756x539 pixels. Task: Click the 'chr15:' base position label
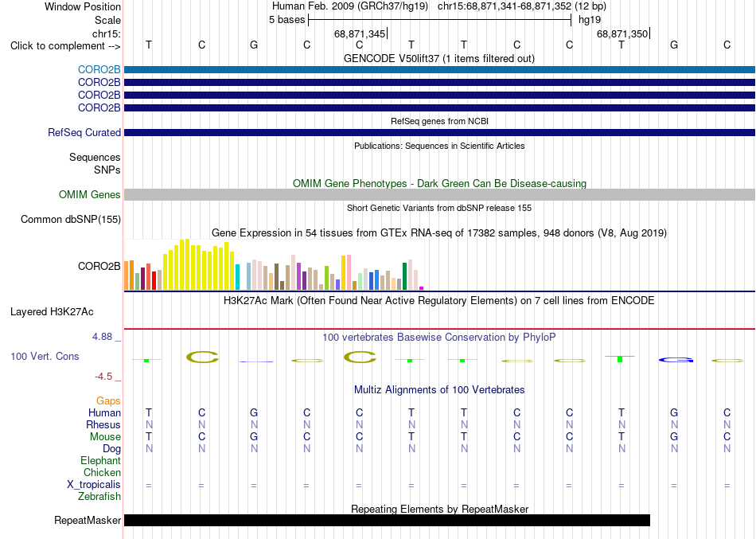coord(106,33)
